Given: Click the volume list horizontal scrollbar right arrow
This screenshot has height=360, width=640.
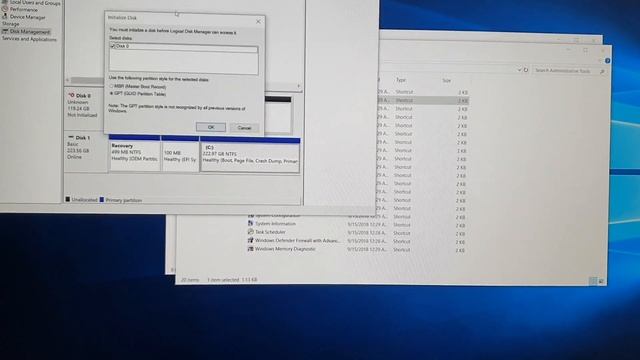Looking at the screenshot, I should click(298, 86).
